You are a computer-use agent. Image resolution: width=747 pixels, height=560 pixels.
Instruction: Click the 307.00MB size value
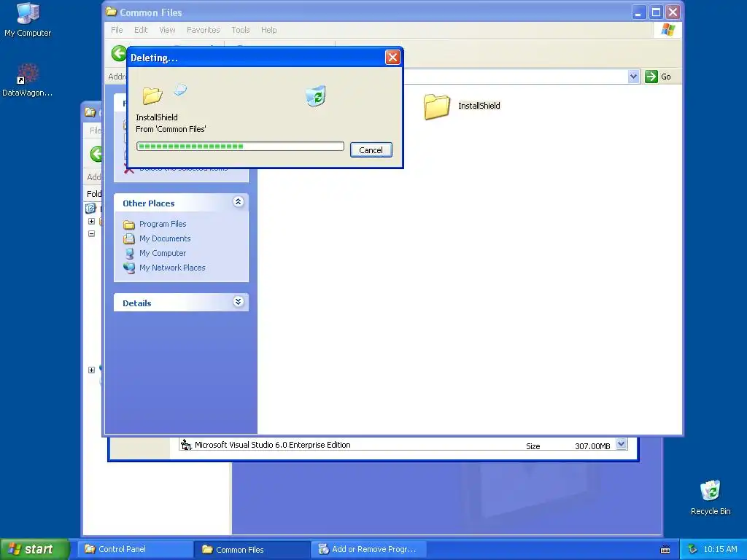(x=592, y=446)
